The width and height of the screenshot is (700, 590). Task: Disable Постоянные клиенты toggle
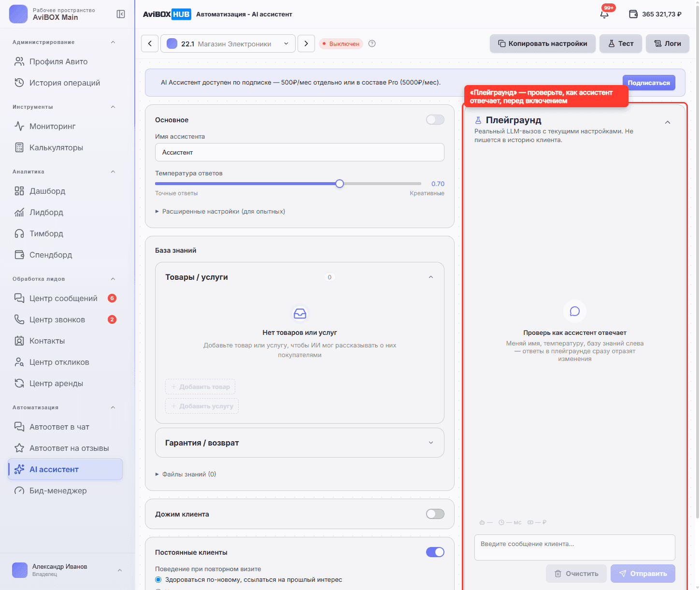tap(435, 552)
